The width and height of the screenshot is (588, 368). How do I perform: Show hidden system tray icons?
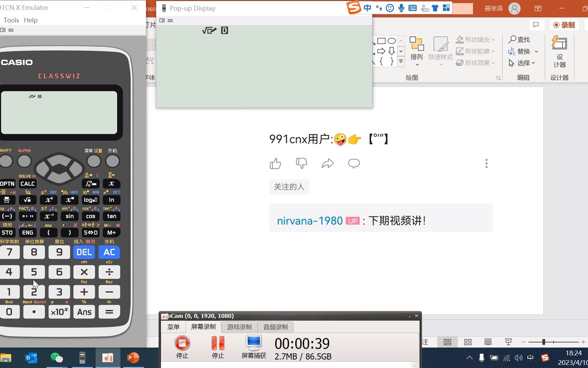coord(469,358)
